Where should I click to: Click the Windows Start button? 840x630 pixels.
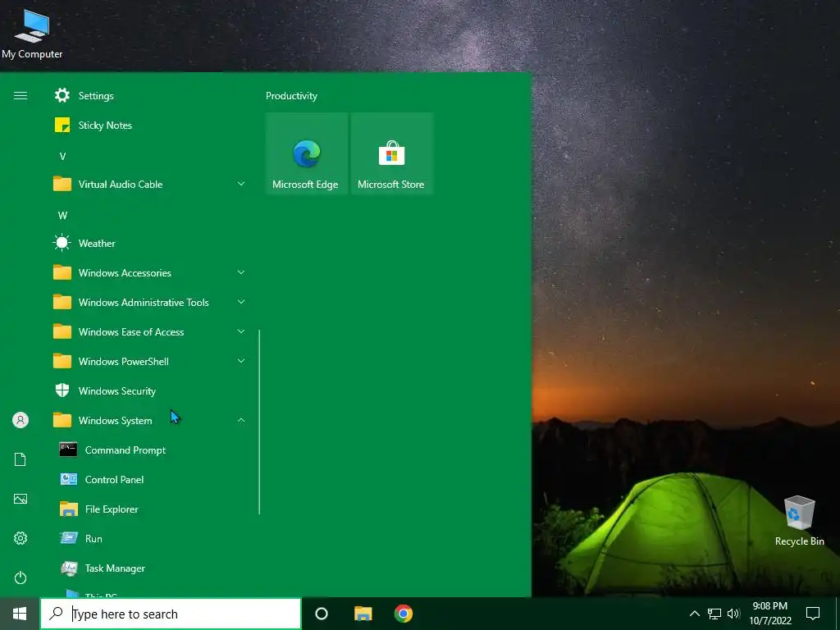click(20, 614)
